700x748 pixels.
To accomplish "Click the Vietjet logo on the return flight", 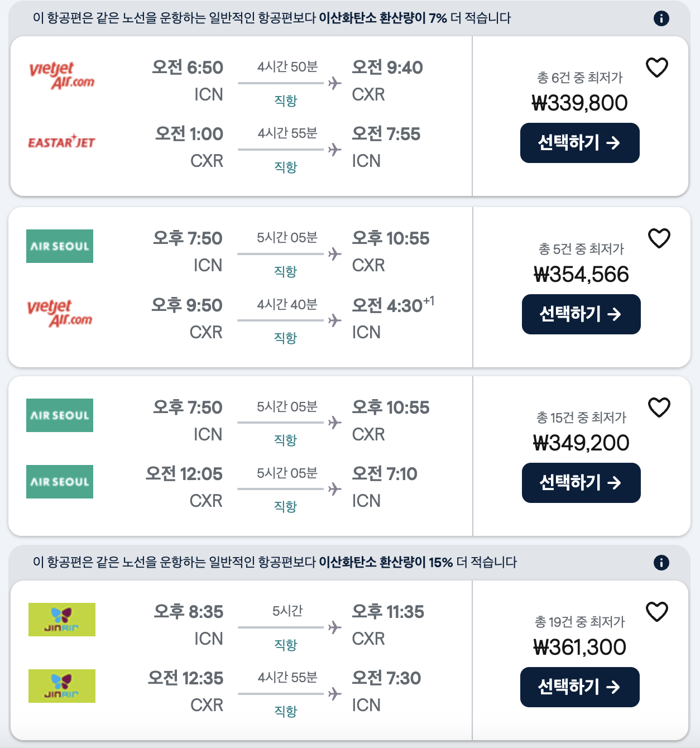I will [59, 313].
